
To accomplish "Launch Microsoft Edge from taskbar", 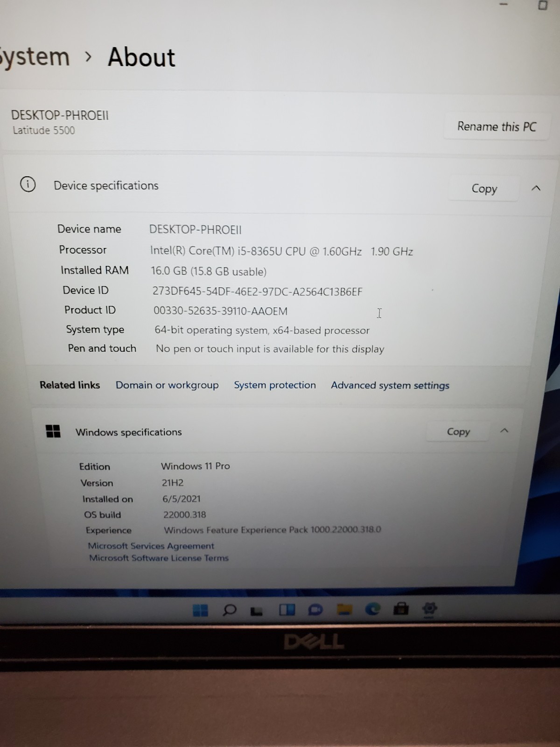I will (x=373, y=608).
